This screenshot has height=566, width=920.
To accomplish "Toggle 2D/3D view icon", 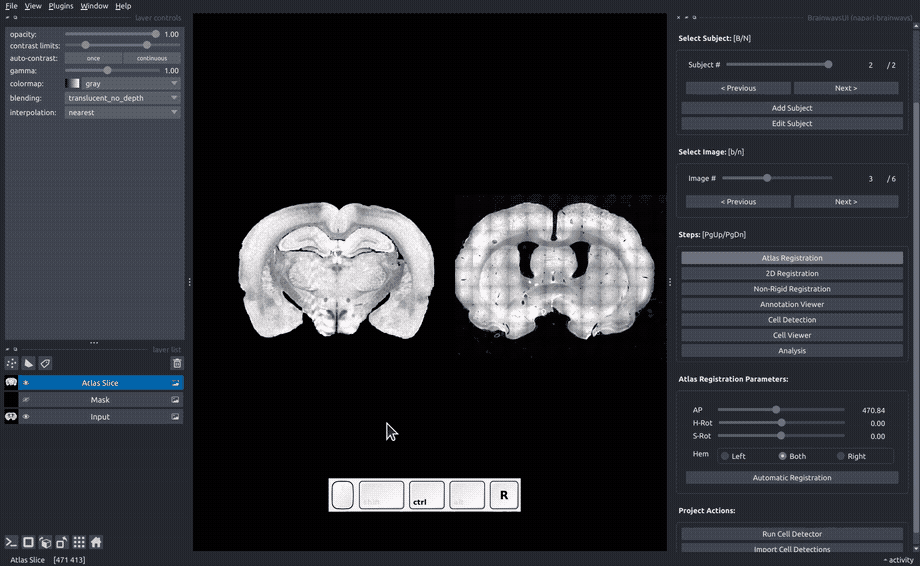I will pyautogui.click(x=28, y=542).
